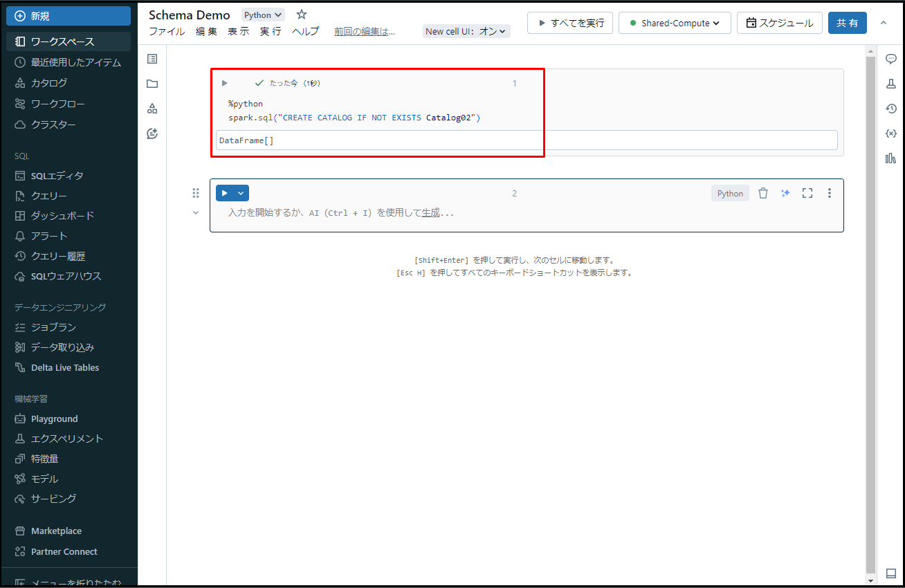Toggle the bottom panel icon
Image resolution: width=905 pixels, height=588 pixels.
891,573
